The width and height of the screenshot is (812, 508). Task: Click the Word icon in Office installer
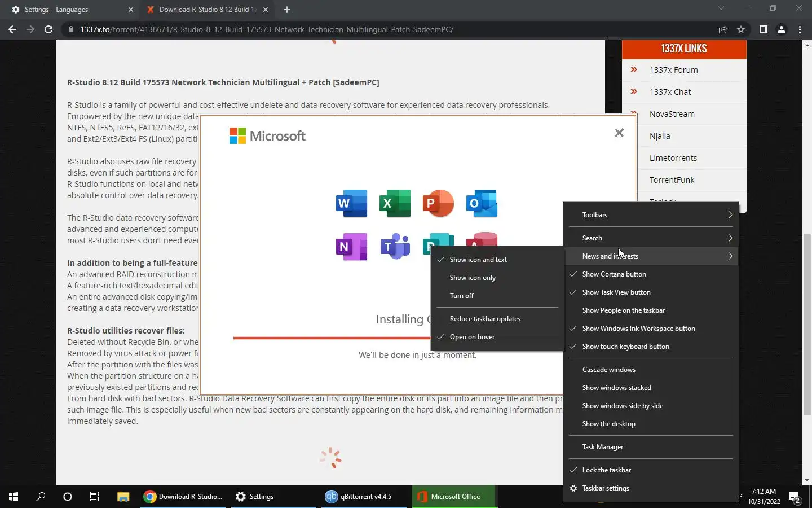(x=351, y=203)
